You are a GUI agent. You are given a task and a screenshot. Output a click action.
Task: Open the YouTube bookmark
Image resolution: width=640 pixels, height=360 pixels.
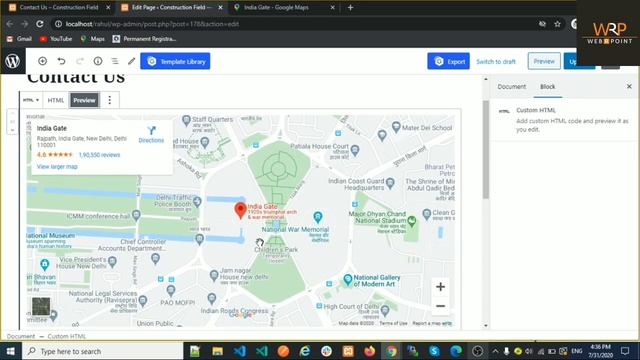(x=56, y=39)
